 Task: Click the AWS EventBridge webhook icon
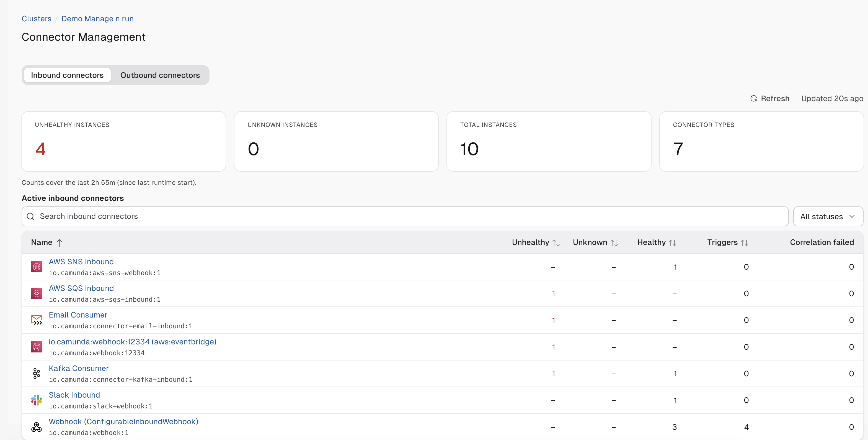[36, 347]
